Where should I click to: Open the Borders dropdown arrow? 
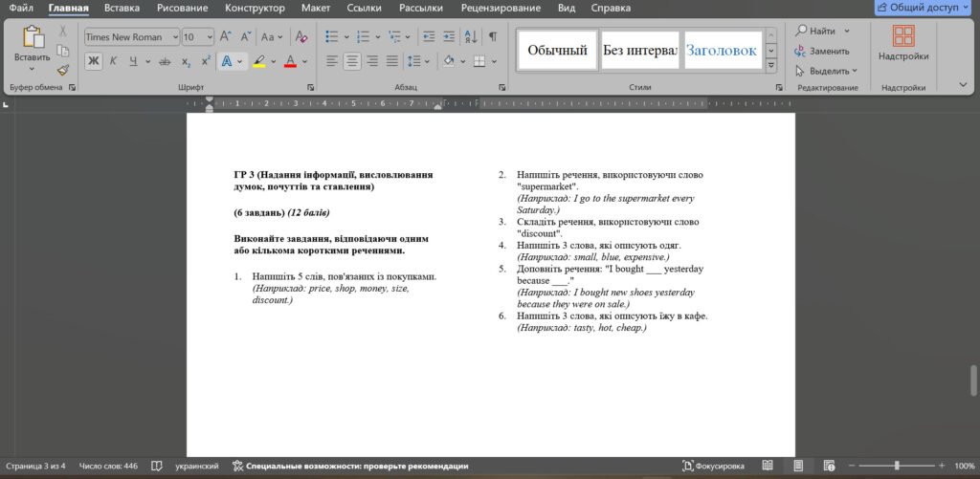point(495,61)
